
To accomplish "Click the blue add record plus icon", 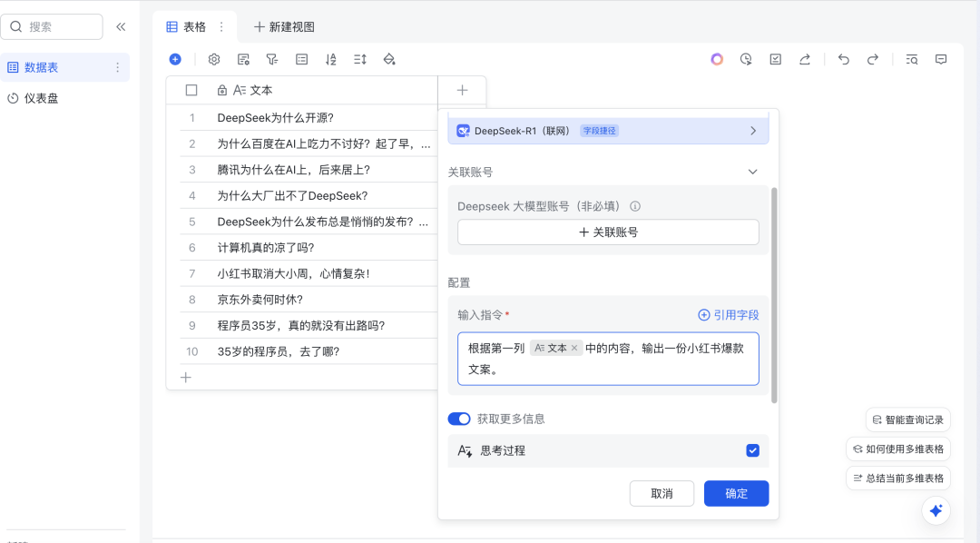I will coord(175,59).
